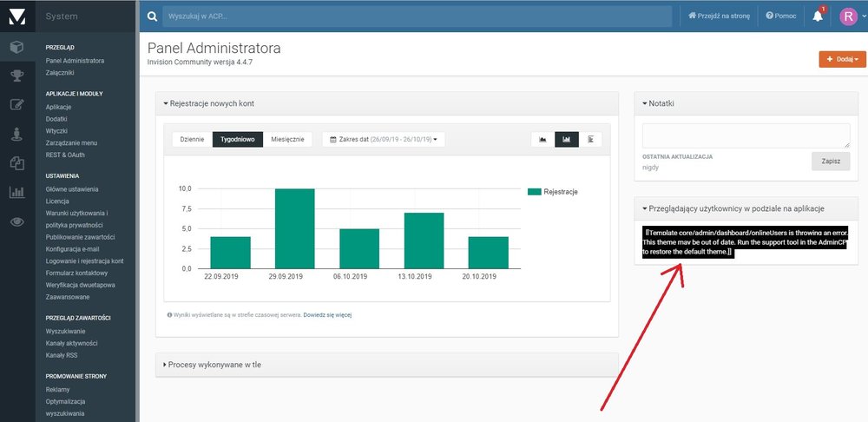Click the notification bell icon
Viewport: 868px width, 422px height.
point(818,16)
